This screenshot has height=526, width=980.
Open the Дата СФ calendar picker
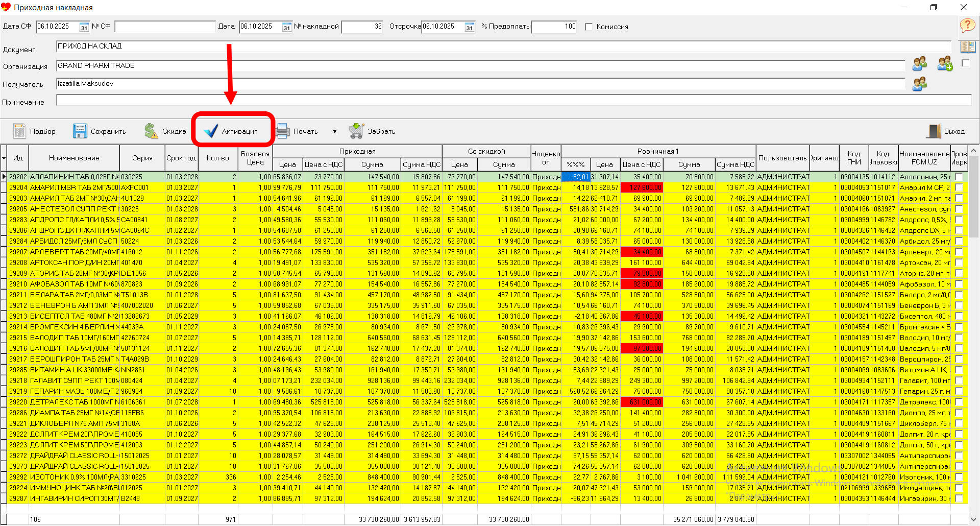click(84, 27)
